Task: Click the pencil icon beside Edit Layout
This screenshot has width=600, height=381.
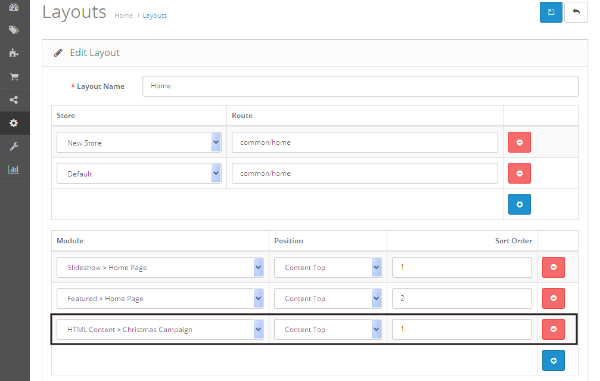Action: [x=58, y=53]
